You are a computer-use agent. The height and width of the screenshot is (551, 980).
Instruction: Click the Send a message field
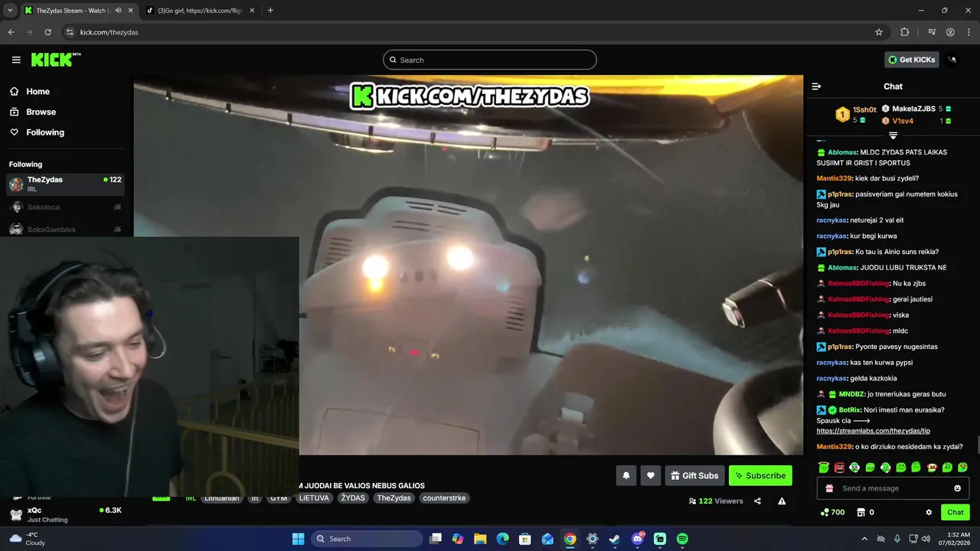click(x=893, y=488)
